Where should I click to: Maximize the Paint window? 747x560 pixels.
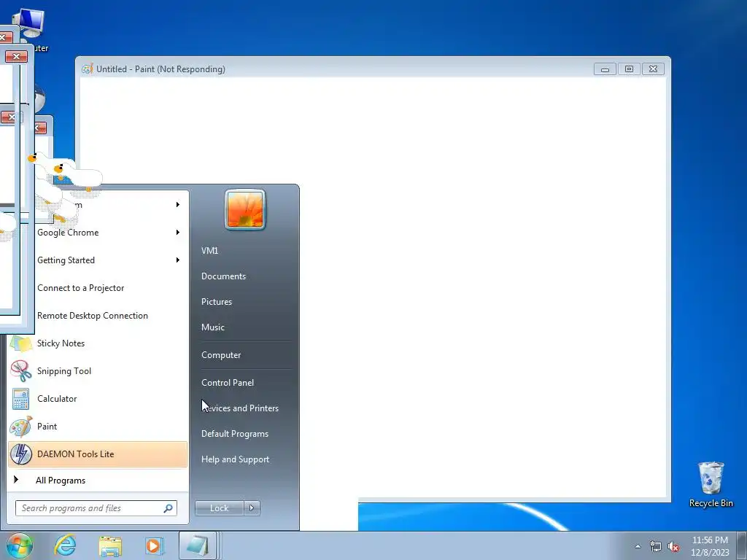pyautogui.click(x=629, y=69)
